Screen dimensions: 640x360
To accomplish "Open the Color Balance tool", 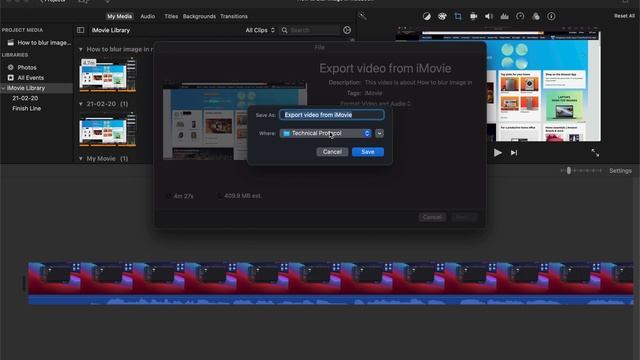I will coord(427,16).
